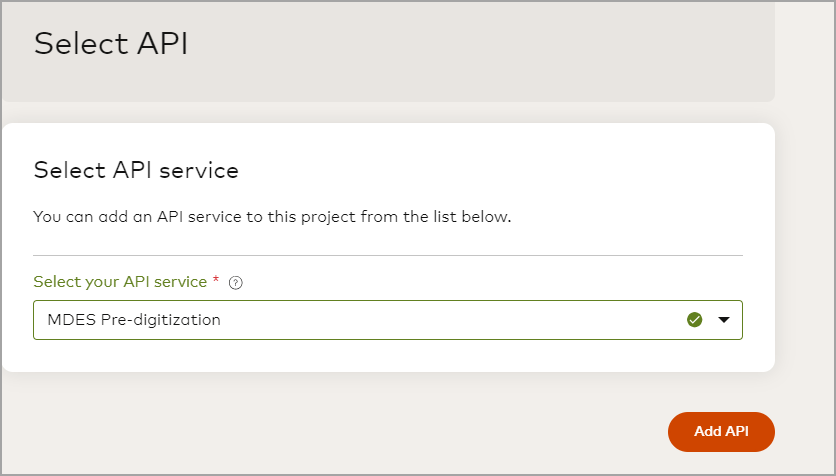Click the word "service" in the card title
Image resolution: width=836 pixels, height=476 pixels.
pyautogui.click(x=204, y=170)
